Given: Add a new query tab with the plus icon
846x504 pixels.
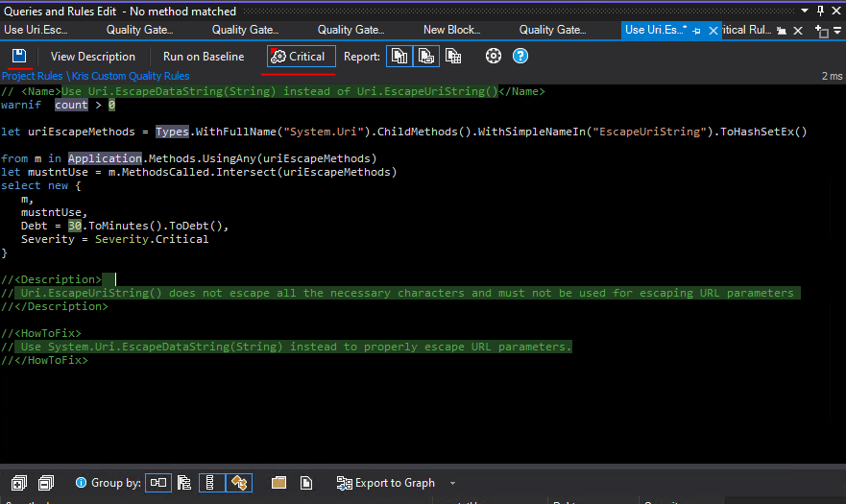Looking at the screenshot, I should [x=822, y=32].
